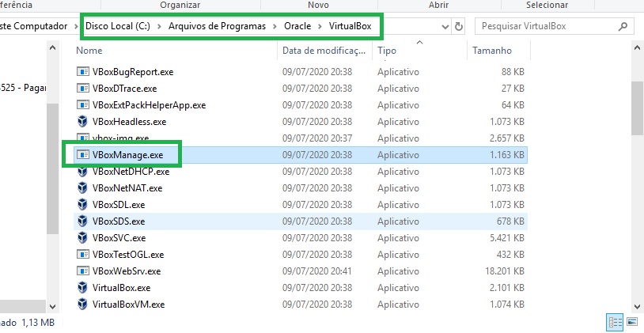Click the VBoxNetDHCP.exe cube icon
Screen dimensions: 644x333
(83, 172)
